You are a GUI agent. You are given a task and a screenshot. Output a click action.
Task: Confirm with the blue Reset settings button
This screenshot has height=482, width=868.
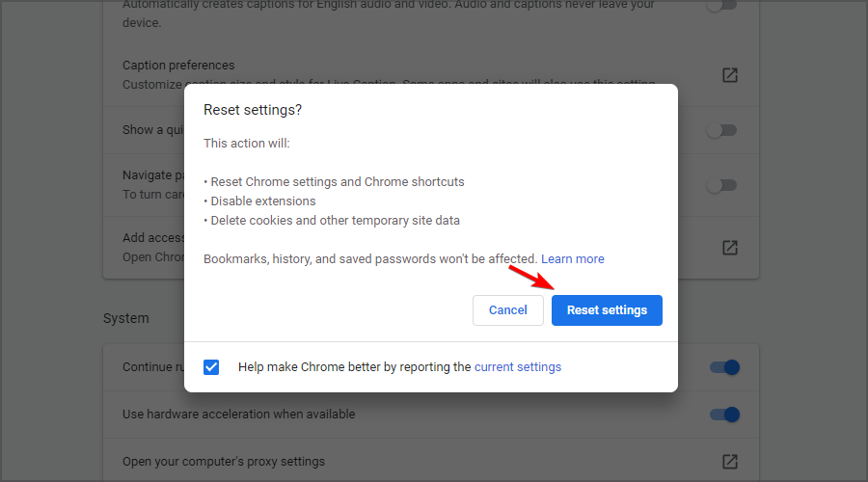point(607,309)
